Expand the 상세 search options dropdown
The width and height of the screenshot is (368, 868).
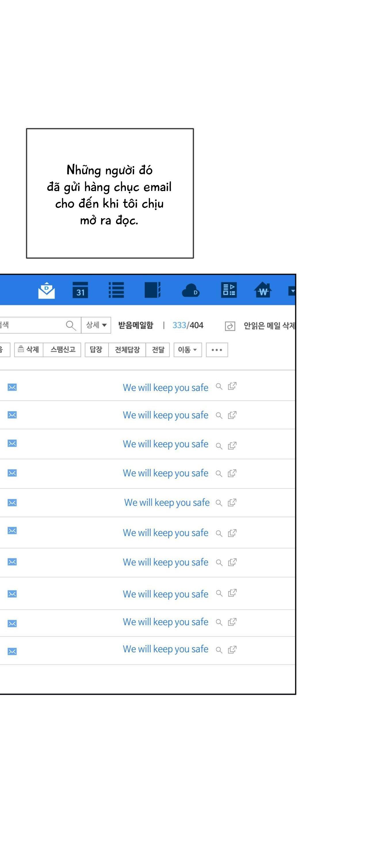point(96,325)
